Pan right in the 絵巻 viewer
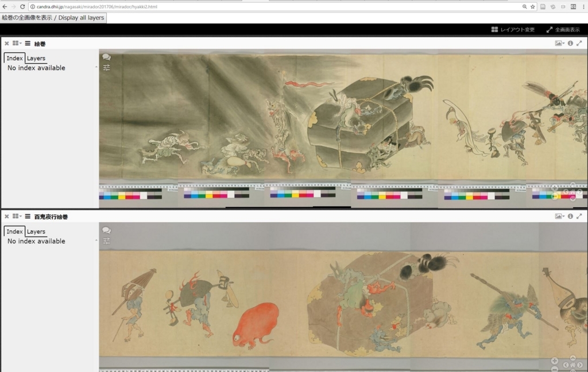This screenshot has height=372, width=588. click(580, 192)
